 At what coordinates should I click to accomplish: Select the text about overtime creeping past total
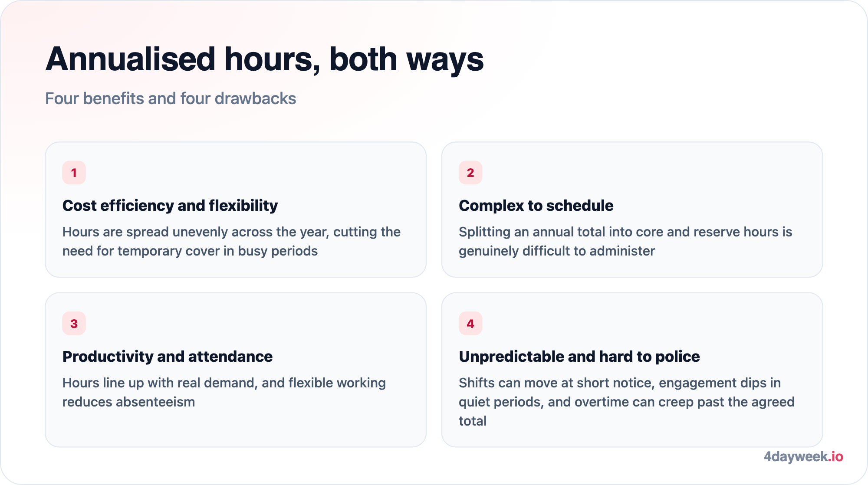tap(626, 402)
